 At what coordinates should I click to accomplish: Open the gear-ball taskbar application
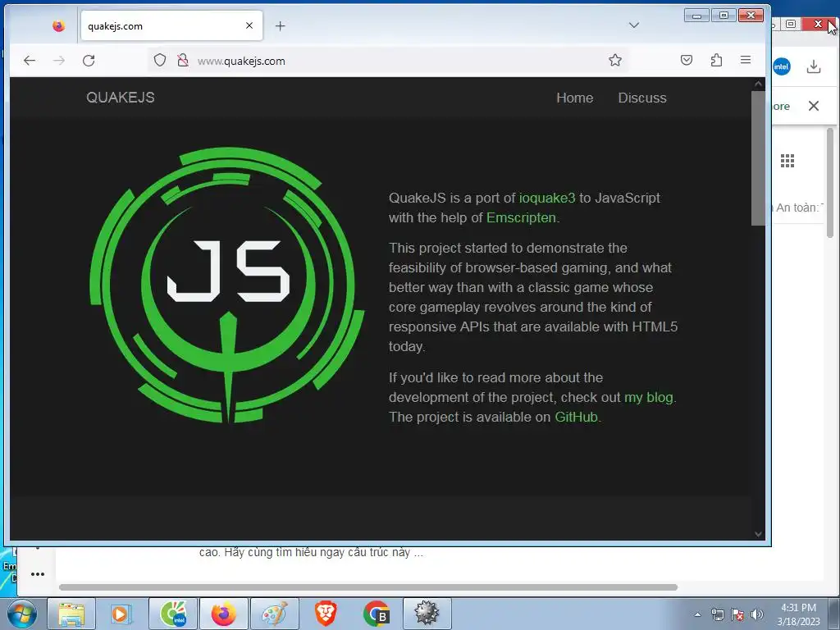point(427,614)
